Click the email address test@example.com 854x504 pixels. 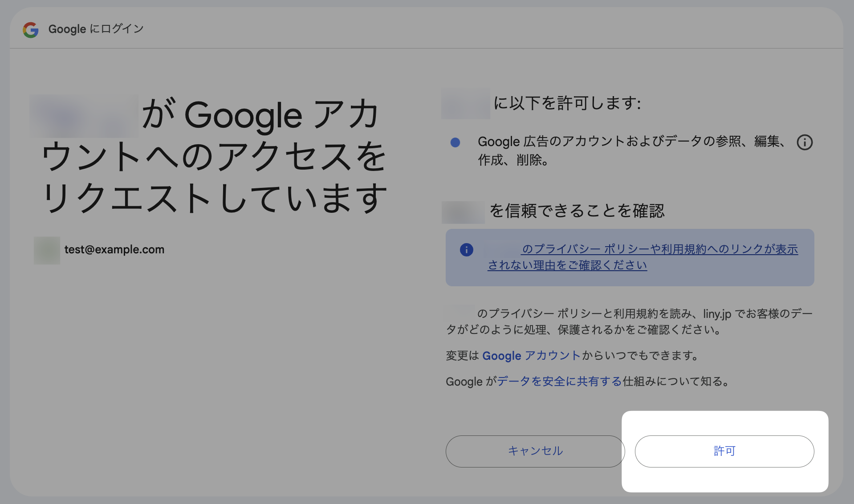coord(114,250)
